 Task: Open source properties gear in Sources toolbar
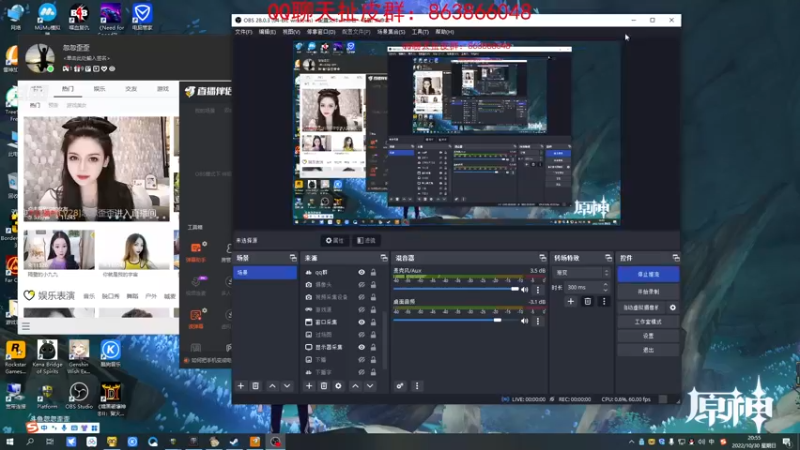click(338, 386)
